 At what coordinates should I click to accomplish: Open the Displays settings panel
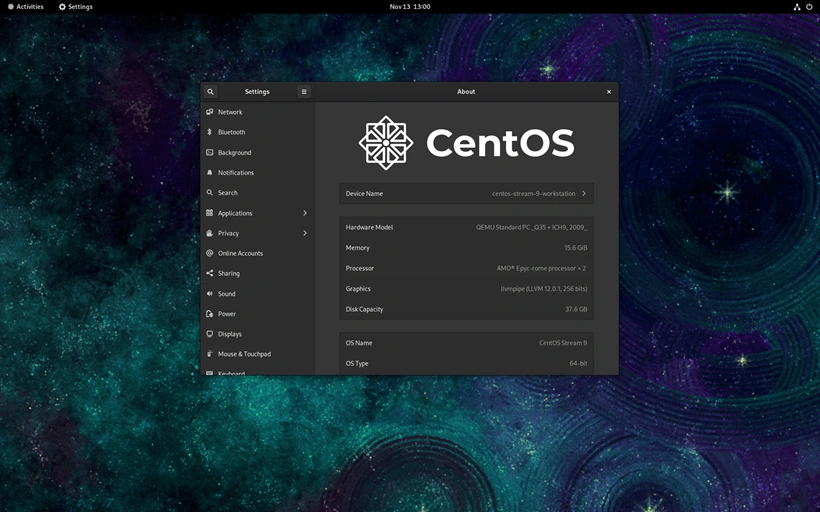click(x=257, y=334)
